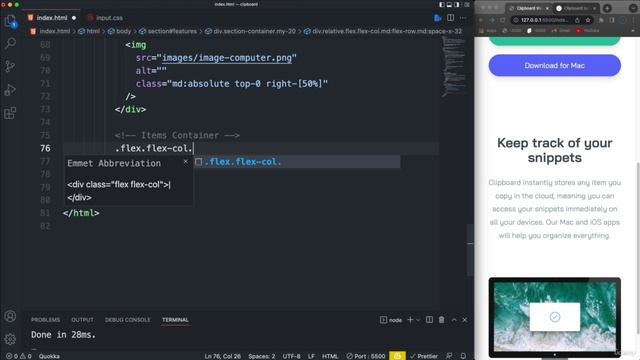This screenshot has width=640, height=360.
Task: Select the first Clipboard browser tab
Action: pos(529,8)
